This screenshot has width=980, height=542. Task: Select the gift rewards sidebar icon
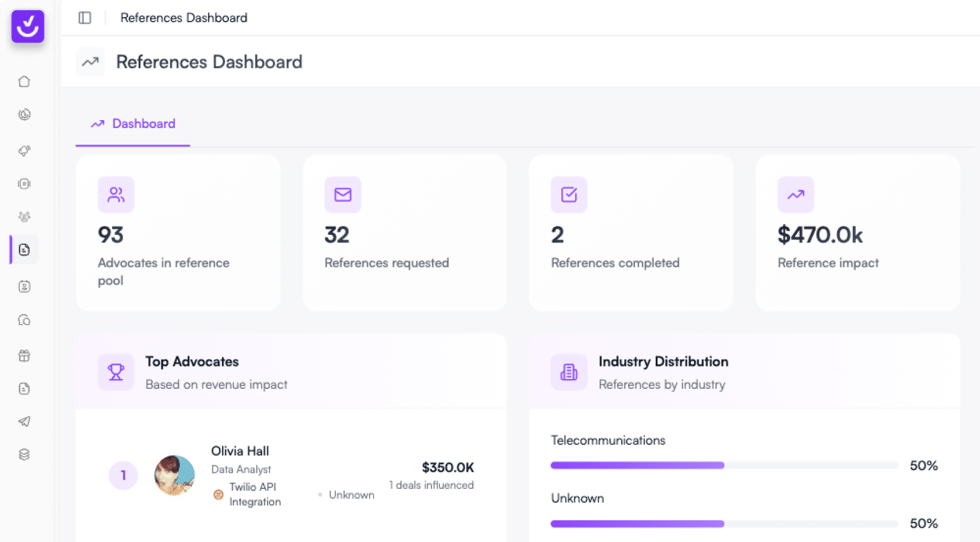coord(24,356)
